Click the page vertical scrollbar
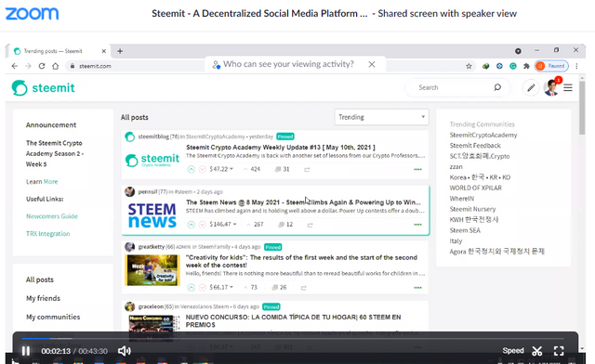Image resolution: width=595 pixels, height=364 pixels. 582,108
